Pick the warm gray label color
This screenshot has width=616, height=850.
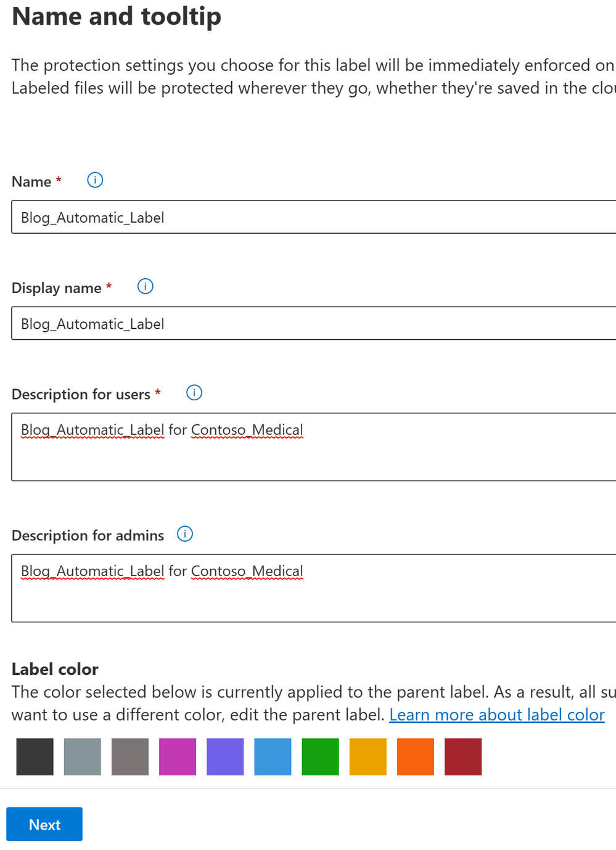pyautogui.click(x=130, y=757)
